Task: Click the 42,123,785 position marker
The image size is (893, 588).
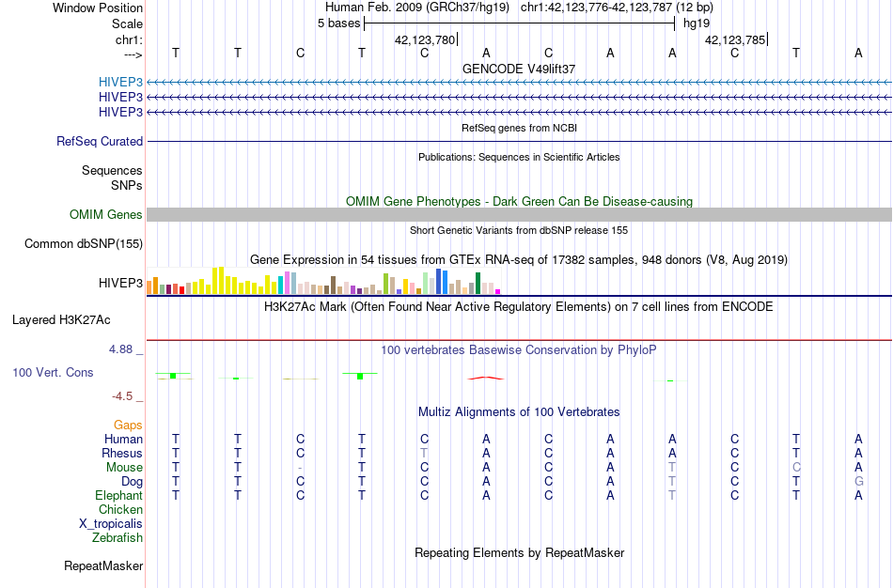Action: 736,39
